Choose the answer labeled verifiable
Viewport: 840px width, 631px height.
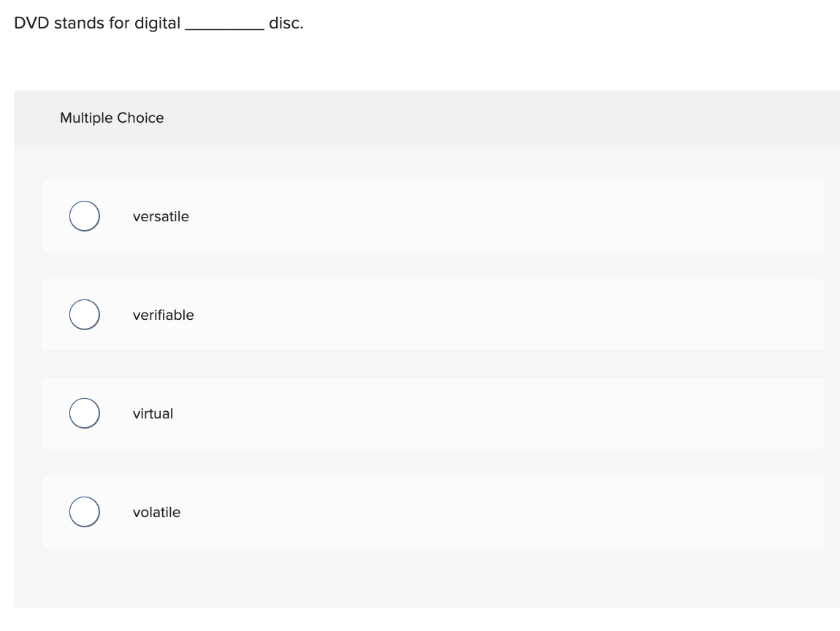(x=164, y=315)
